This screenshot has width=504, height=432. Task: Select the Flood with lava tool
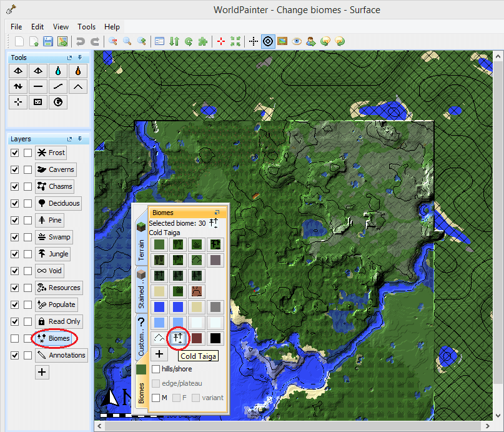pos(78,71)
